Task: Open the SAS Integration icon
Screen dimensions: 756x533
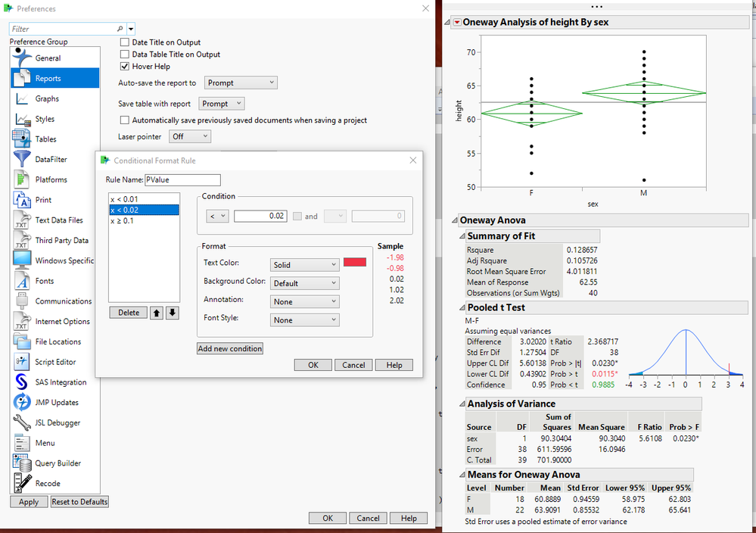Action: (22, 382)
